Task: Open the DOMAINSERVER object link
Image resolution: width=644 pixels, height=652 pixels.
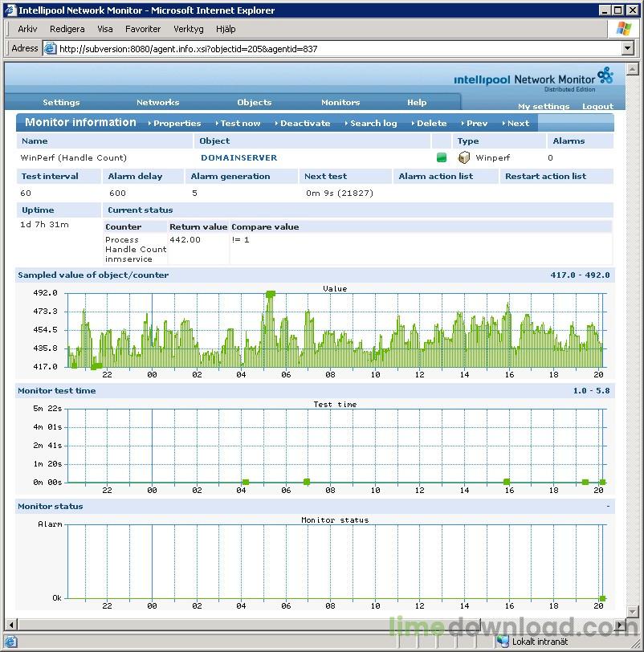Action: tap(238, 157)
